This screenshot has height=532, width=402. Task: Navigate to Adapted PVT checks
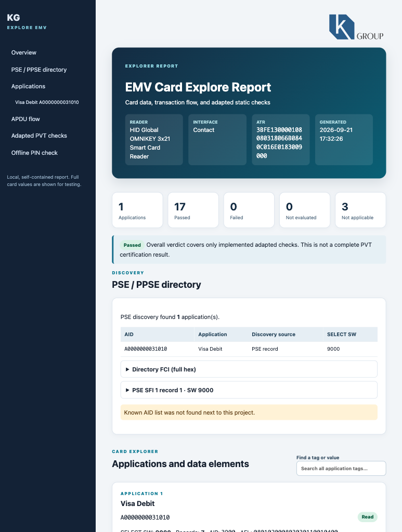39,136
